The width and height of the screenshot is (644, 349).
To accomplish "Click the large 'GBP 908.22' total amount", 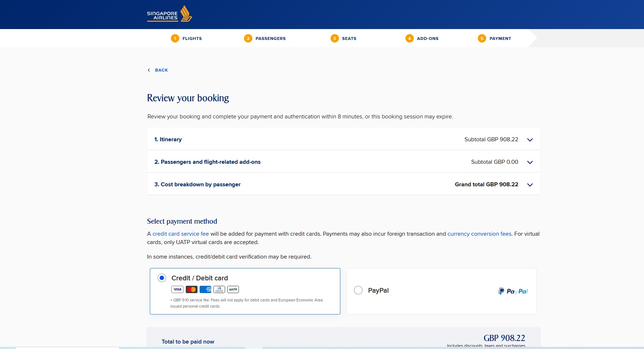I will (504, 338).
